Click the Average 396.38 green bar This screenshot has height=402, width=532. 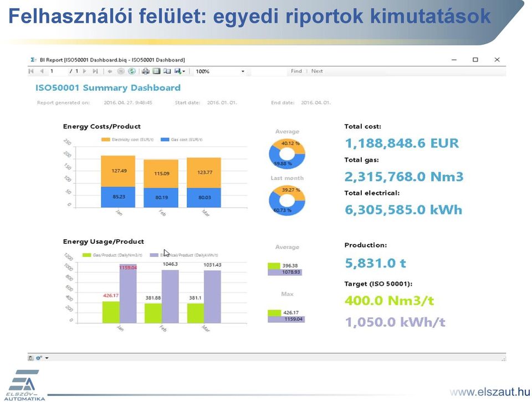coord(274,266)
